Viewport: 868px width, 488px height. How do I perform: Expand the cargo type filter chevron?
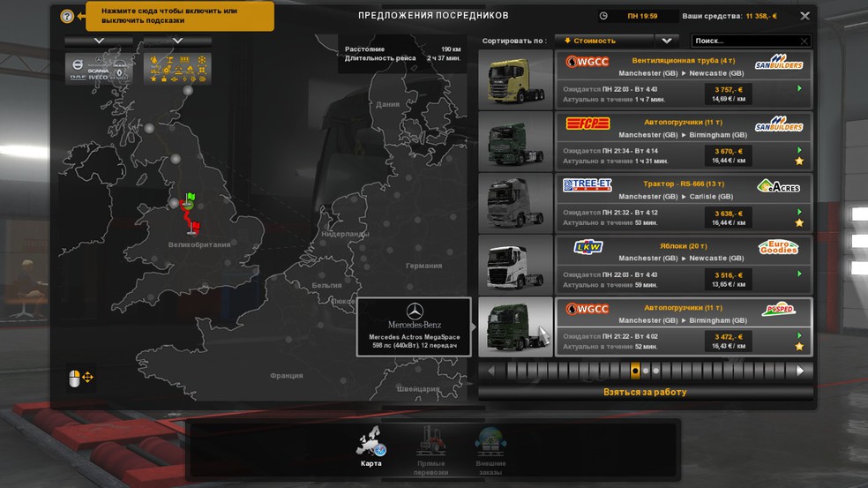coord(177,41)
